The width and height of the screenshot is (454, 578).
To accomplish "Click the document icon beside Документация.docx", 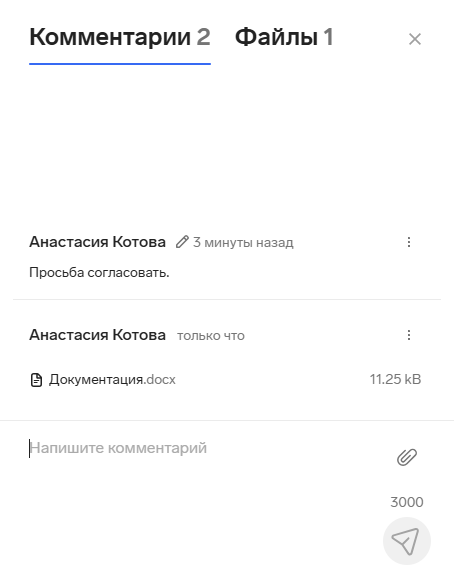I will click(x=36, y=380).
